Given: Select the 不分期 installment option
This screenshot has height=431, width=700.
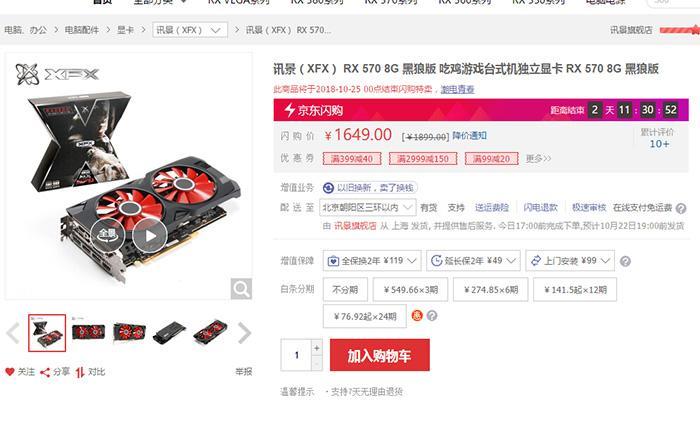Looking at the screenshot, I should pos(345,289).
